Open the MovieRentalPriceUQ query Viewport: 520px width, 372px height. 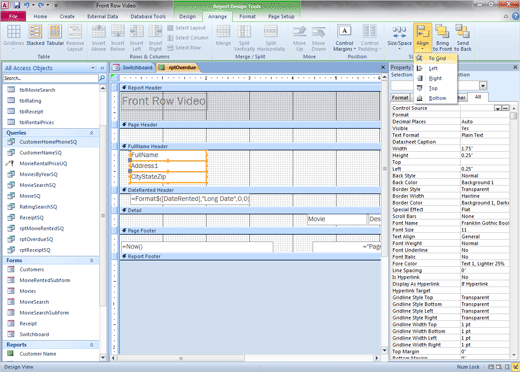coord(43,163)
